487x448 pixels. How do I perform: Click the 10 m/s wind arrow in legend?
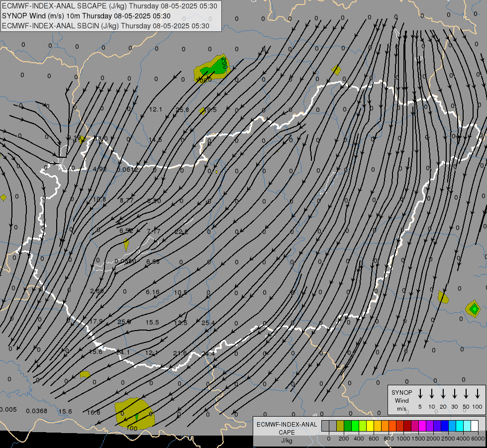(431, 394)
